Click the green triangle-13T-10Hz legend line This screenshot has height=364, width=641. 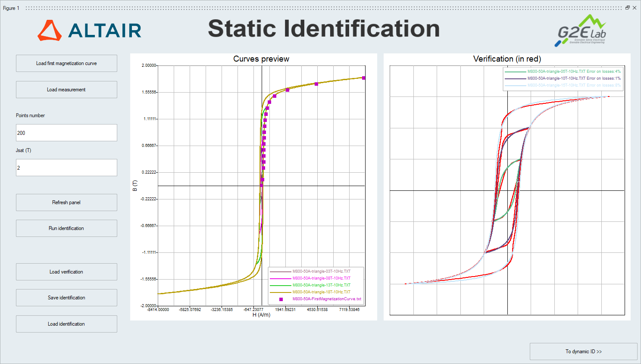pyautogui.click(x=280, y=285)
